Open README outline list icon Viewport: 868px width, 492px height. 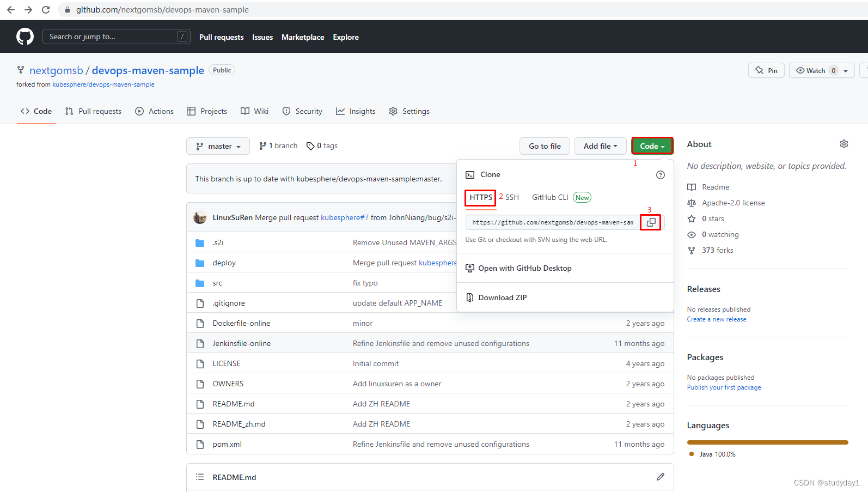[x=200, y=477]
